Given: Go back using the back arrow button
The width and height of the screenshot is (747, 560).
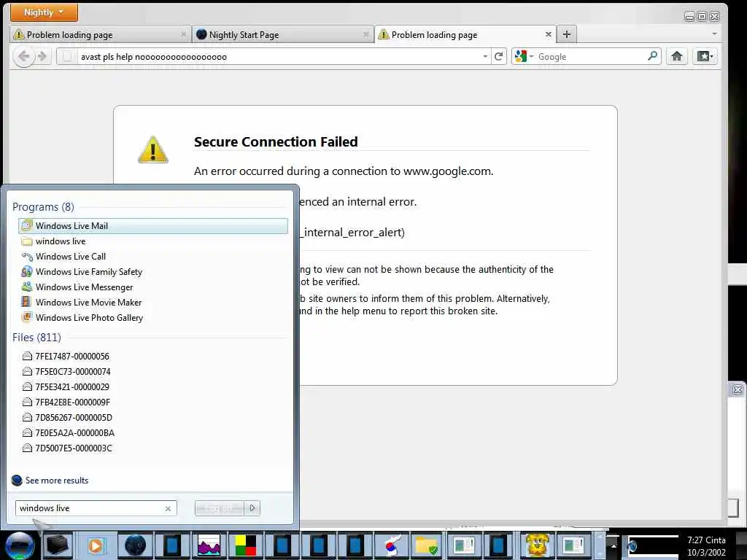Looking at the screenshot, I should tap(24, 57).
